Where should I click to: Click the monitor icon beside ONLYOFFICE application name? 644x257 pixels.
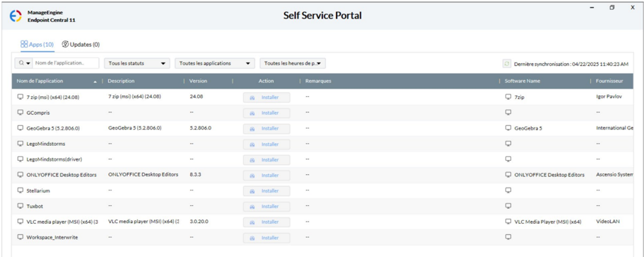[20, 175]
